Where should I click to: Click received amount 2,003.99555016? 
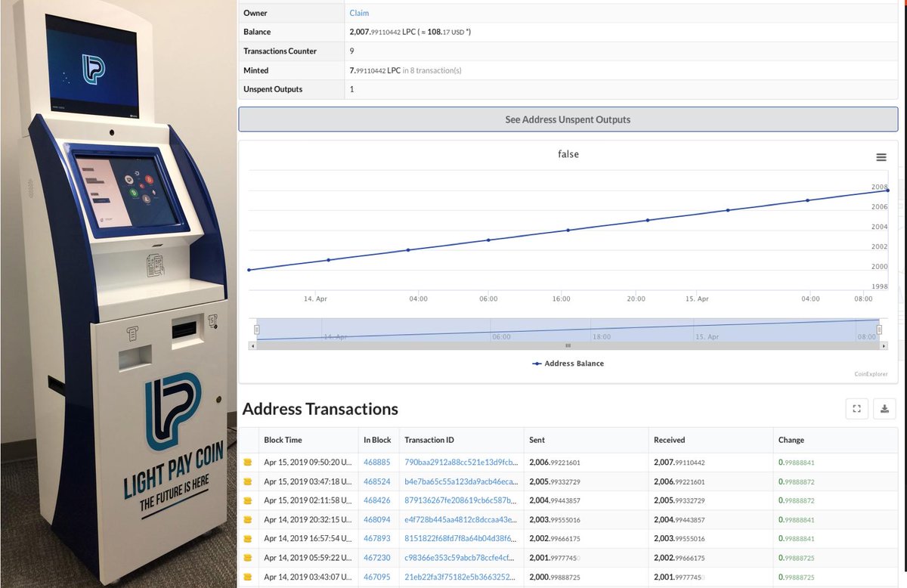[x=679, y=538]
